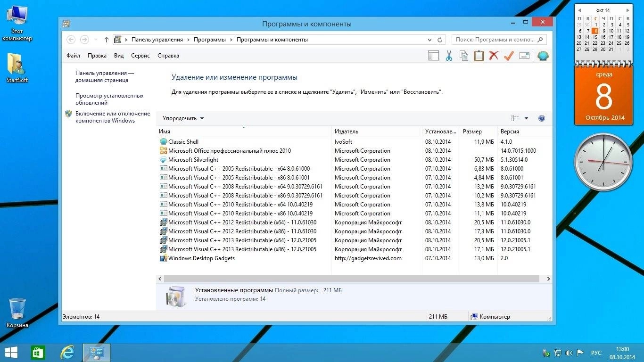Screen dimensions: 644x362
Task: Click Программы in the address breadcrumb
Action: [x=209, y=40]
